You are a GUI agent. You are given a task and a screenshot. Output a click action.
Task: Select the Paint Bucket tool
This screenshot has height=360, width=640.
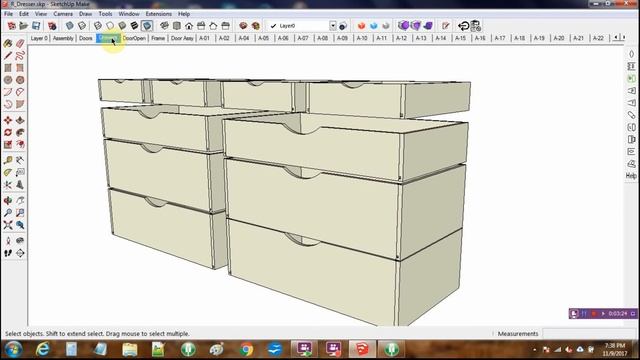pos(8,43)
